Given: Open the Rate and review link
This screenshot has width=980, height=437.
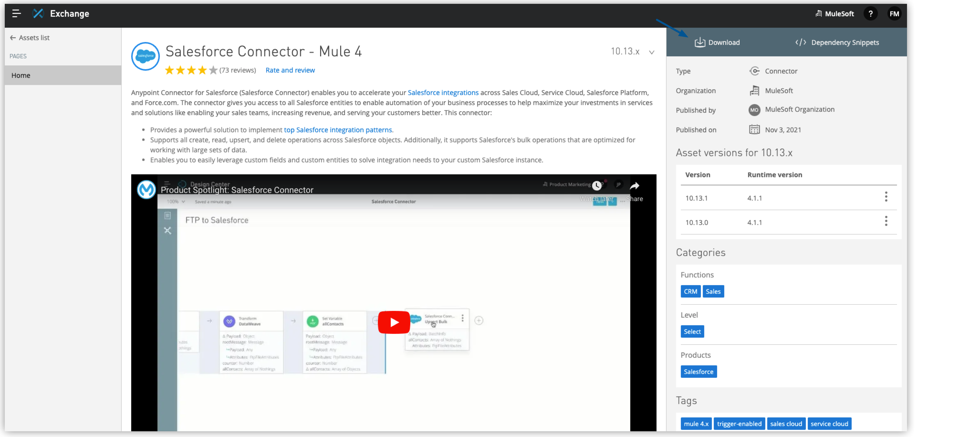Looking at the screenshot, I should click(290, 70).
